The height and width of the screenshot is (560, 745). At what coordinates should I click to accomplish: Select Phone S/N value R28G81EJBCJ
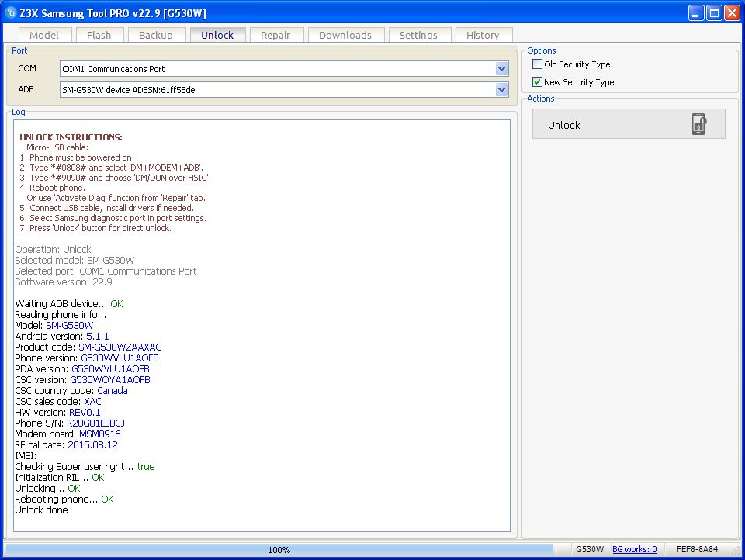(x=95, y=423)
